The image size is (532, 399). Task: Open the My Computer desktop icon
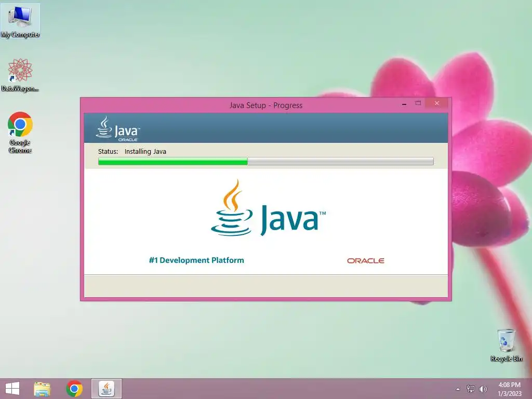(x=20, y=21)
